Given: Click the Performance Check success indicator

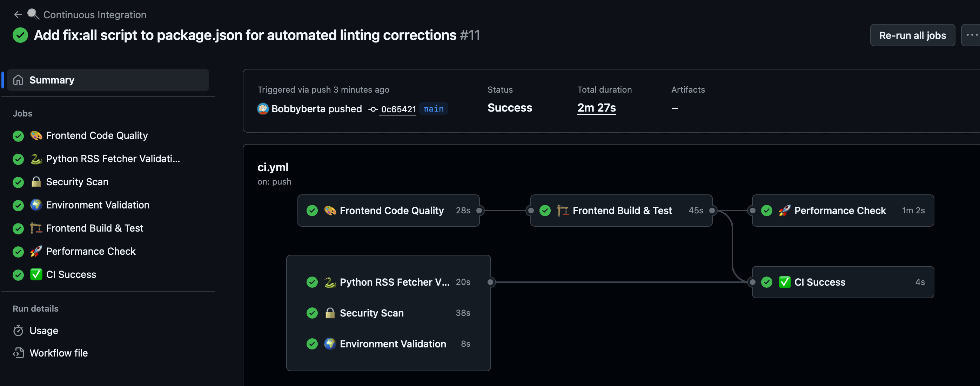Looking at the screenshot, I should (x=767, y=211).
